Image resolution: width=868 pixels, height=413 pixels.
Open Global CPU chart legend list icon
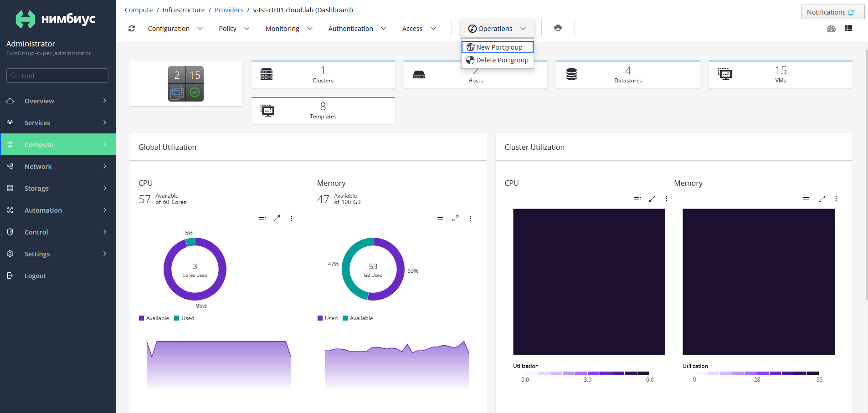click(262, 219)
